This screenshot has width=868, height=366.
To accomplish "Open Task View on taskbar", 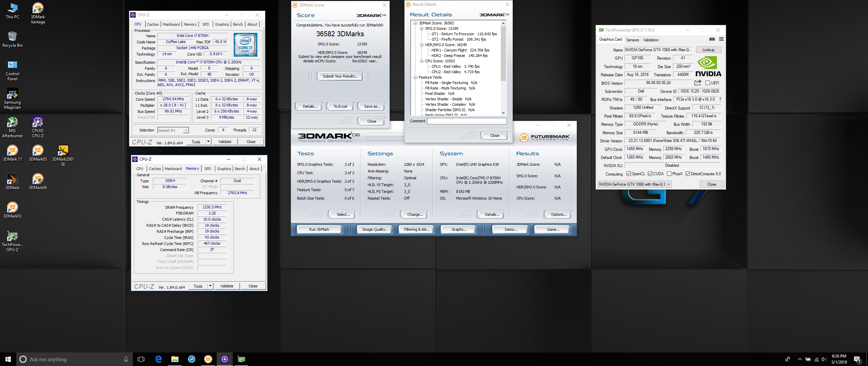I will [141, 359].
